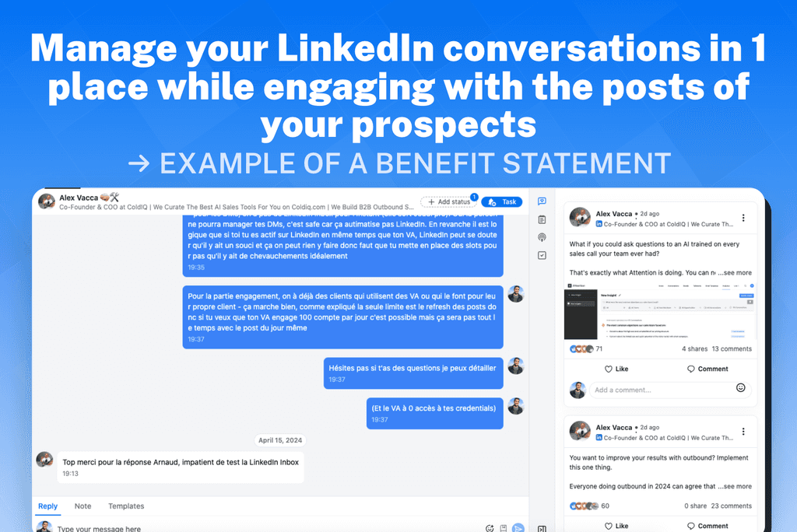The width and height of the screenshot is (797, 532).
Task: Open the Broadcast icon in the sidebar
Action: click(542, 237)
